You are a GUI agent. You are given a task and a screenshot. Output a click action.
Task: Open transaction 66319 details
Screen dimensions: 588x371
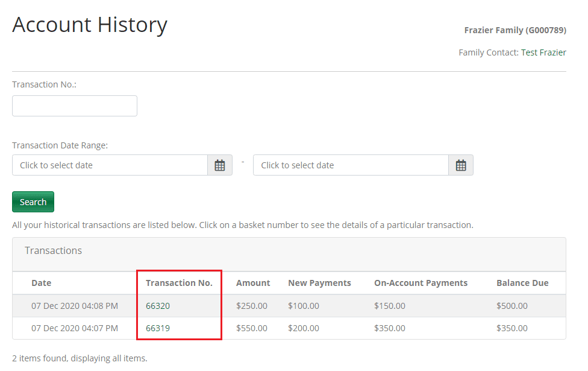[x=158, y=328]
